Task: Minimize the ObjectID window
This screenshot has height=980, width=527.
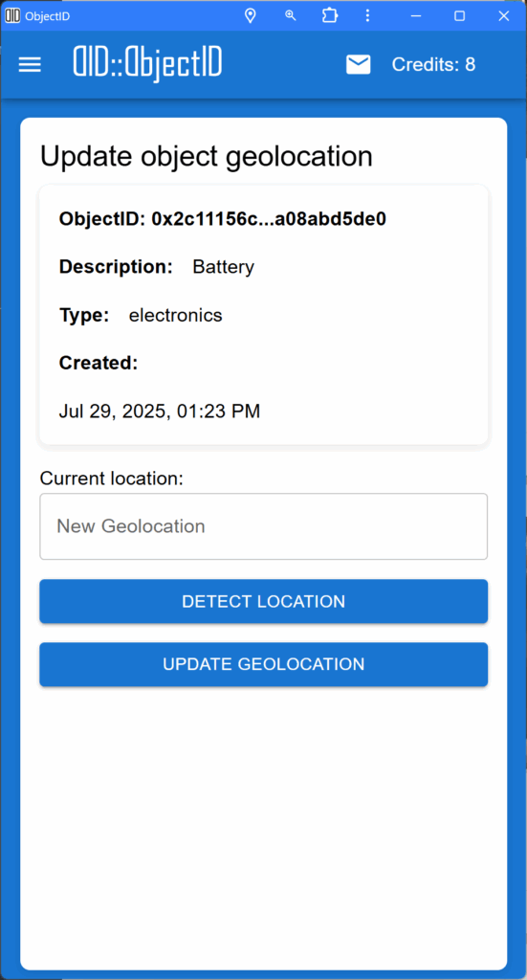Action: [x=416, y=16]
